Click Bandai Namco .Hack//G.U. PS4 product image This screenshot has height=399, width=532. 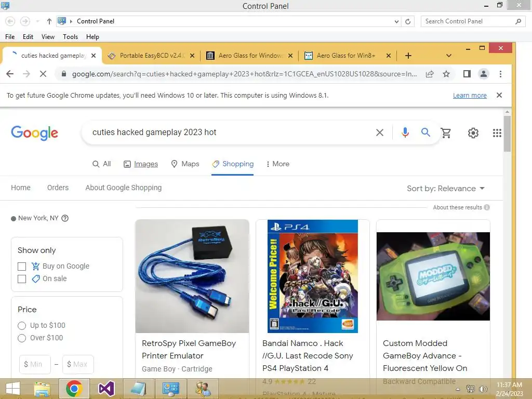[x=312, y=276]
